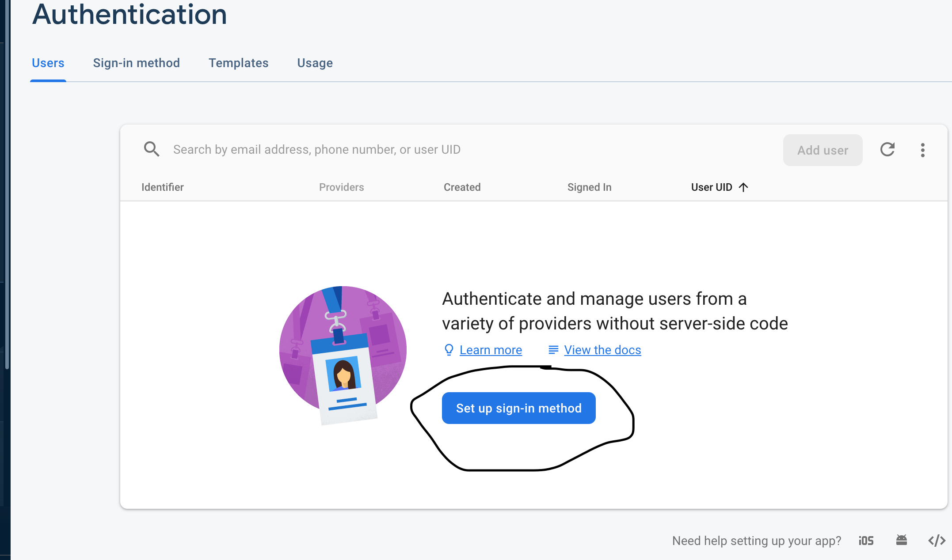This screenshot has width=952, height=560.
Task: Click the search magnifier icon
Action: [152, 149]
